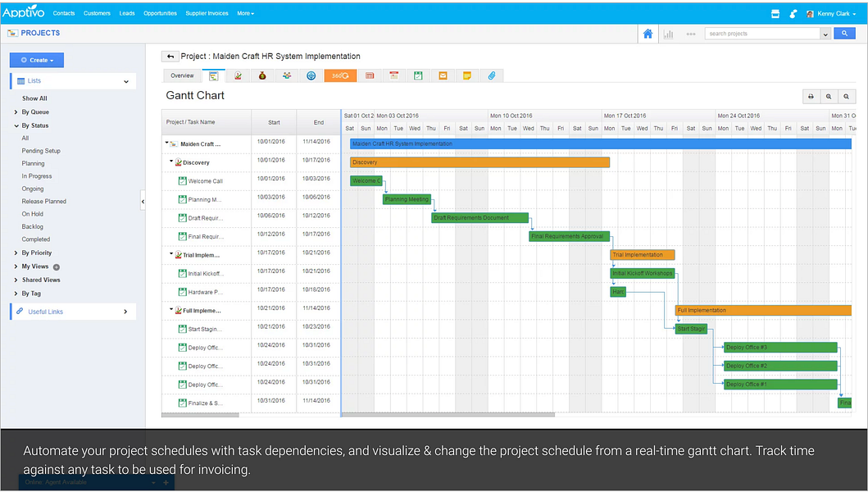Click the plus icon beside My Views
868x492 pixels.
point(57,267)
